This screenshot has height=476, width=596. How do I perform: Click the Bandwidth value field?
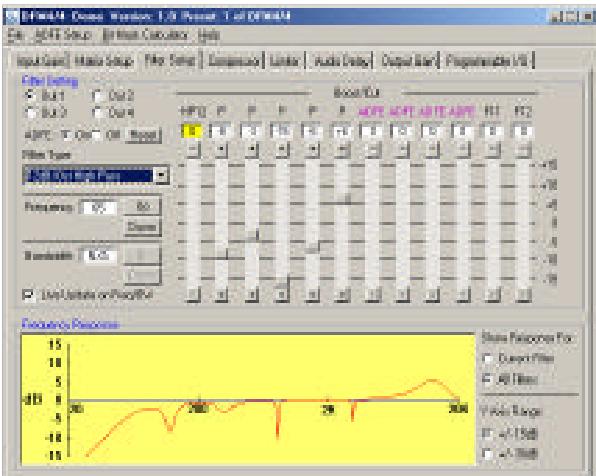99,256
